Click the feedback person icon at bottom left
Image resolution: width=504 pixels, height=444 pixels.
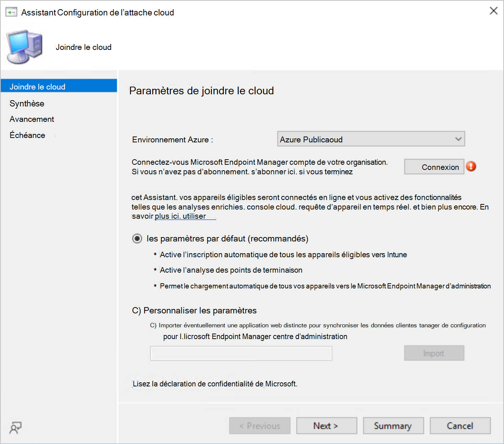coord(15,427)
